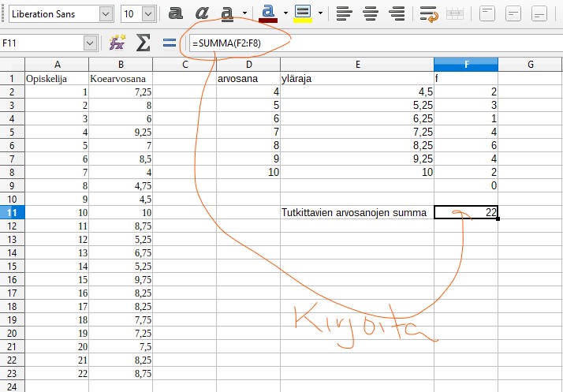The width and height of the screenshot is (563, 392).
Task: Expand the font size dropdown
Action: point(149,13)
